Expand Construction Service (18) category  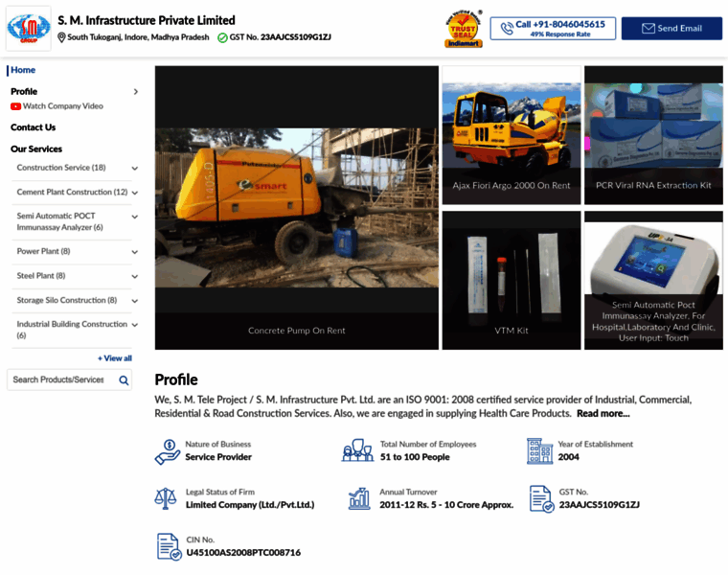[x=135, y=168]
